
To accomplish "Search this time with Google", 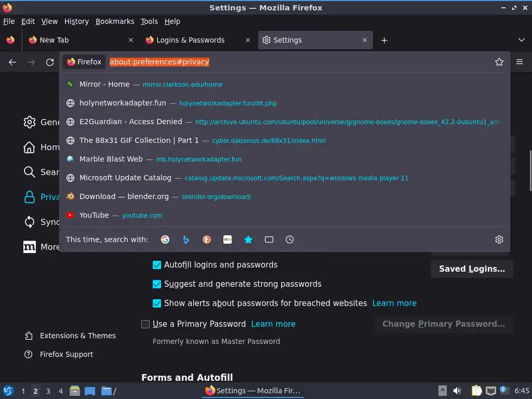I will point(165,240).
